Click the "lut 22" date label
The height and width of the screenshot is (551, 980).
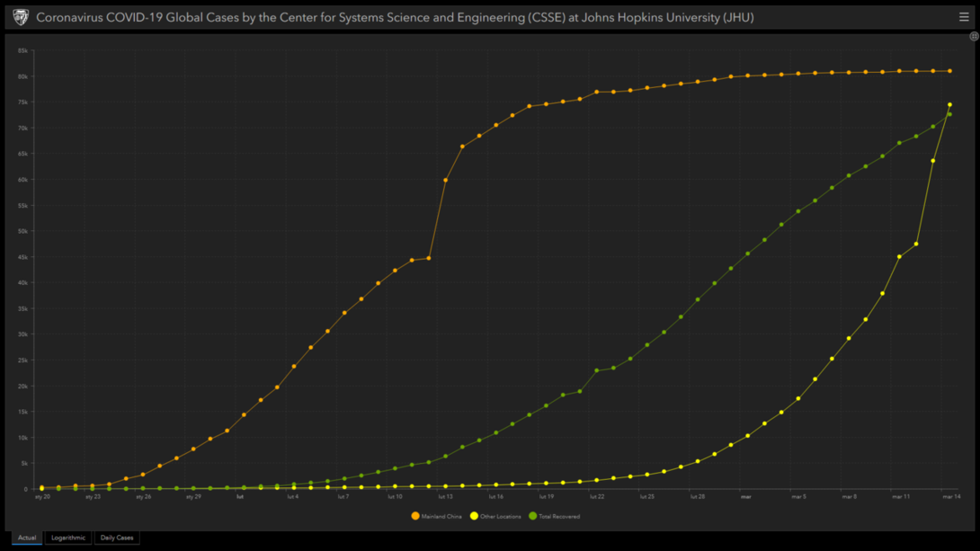coord(597,497)
